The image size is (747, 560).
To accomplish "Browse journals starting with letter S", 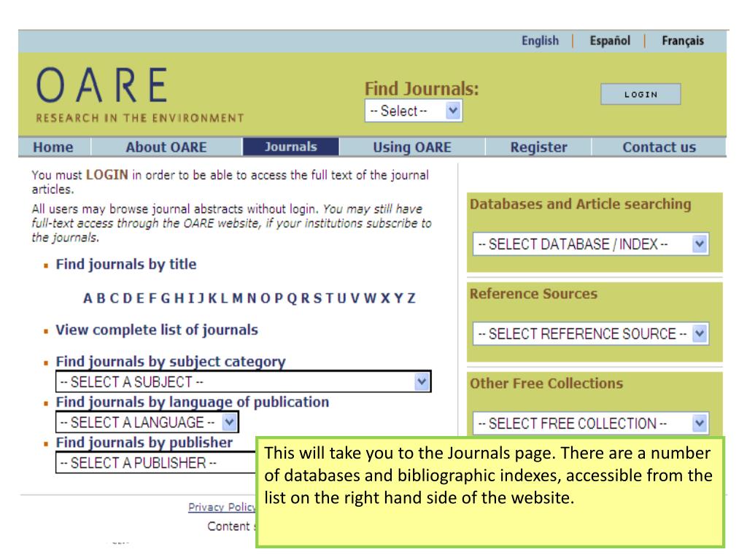I will (317, 298).
